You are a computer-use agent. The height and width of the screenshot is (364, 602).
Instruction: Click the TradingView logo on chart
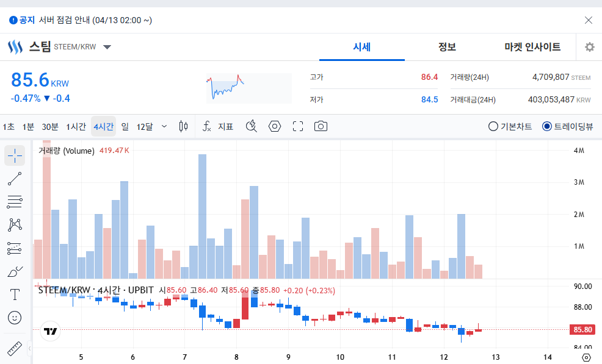click(x=50, y=330)
